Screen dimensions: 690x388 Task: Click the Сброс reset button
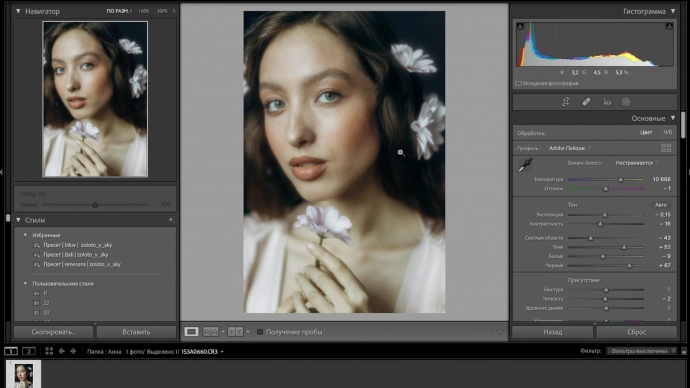(x=636, y=332)
